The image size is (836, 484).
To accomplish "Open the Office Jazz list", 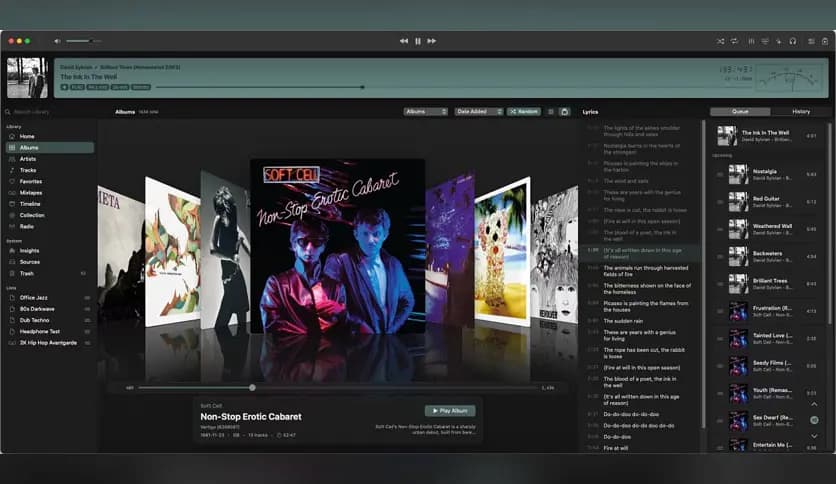I will (50, 297).
